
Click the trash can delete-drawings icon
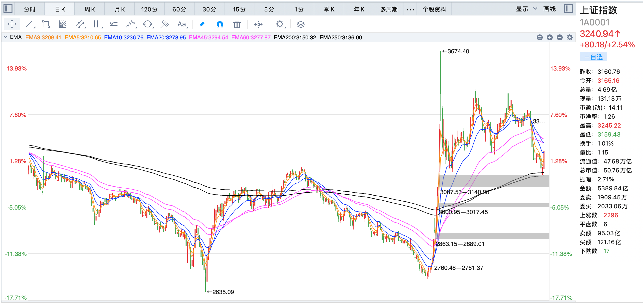pyautogui.click(x=236, y=24)
